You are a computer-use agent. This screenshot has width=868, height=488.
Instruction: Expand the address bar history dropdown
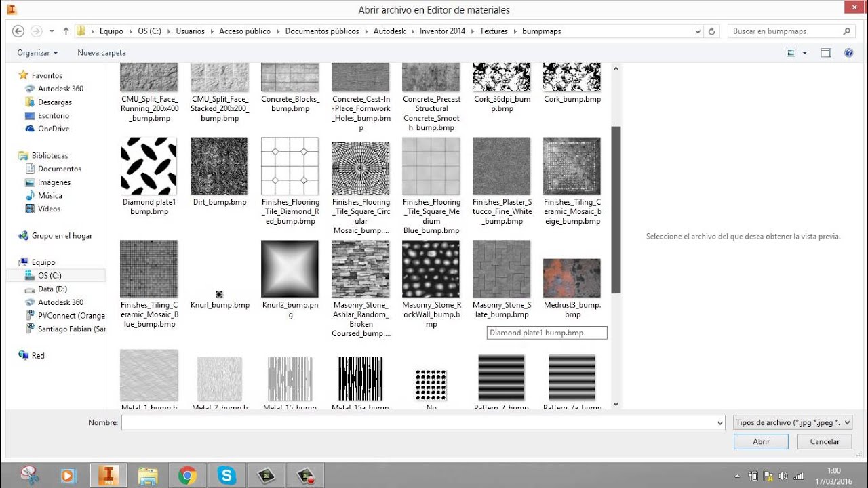pos(698,31)
